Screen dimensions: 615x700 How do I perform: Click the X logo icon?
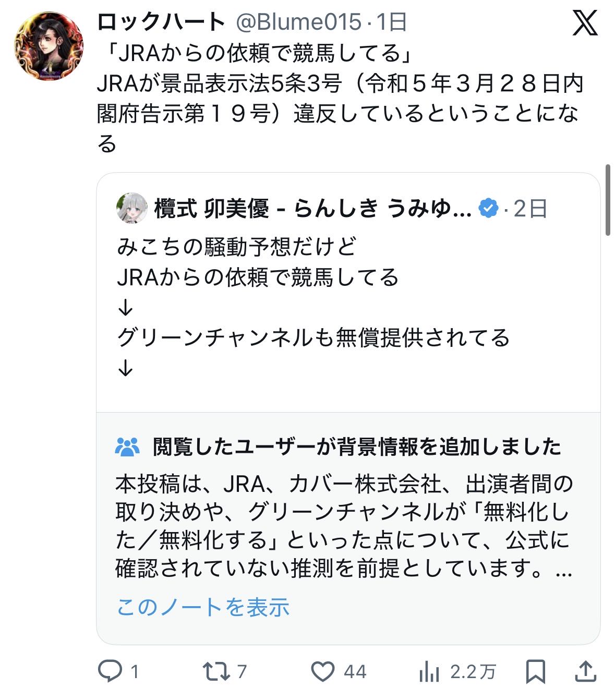tap(584, 23)
